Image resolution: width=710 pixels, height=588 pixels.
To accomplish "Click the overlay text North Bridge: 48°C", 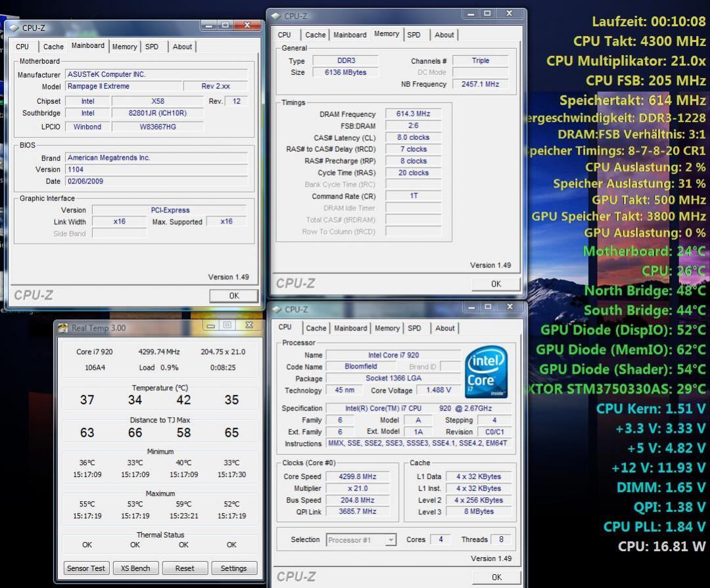I will point(645,290).
